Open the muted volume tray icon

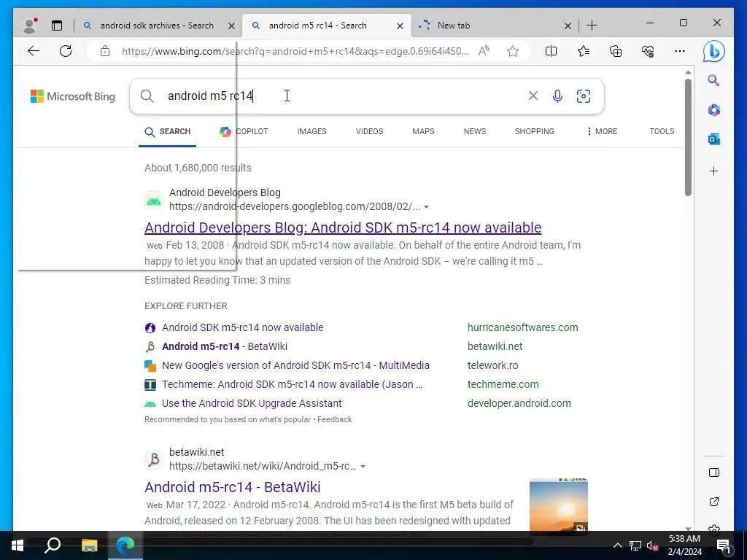point(653,545)
